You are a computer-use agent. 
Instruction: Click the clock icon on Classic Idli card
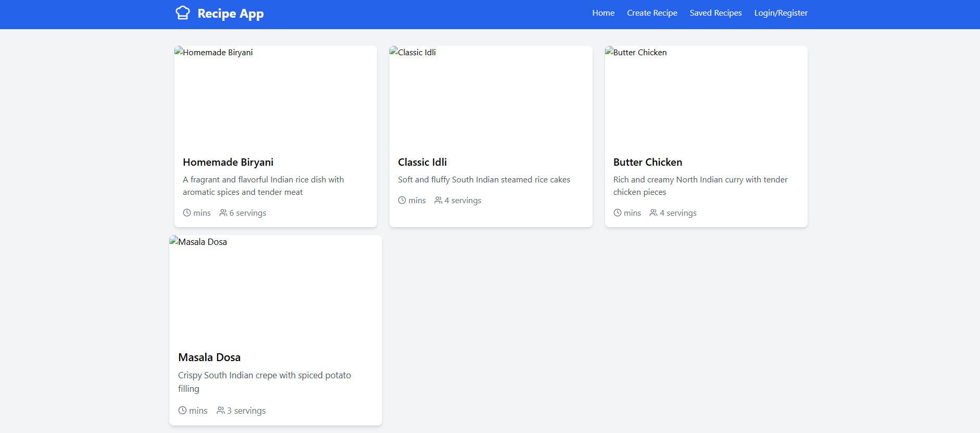pos(401,200)
